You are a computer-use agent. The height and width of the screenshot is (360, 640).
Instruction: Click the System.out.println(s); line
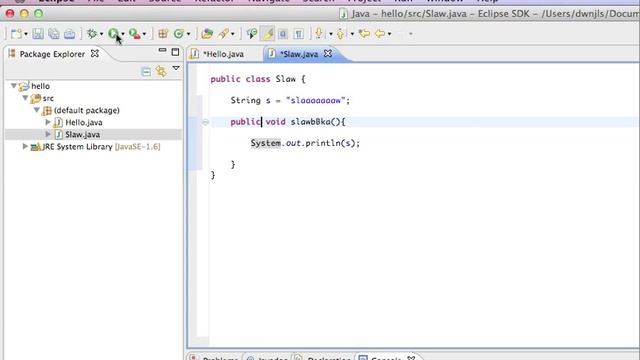point(305,143)
